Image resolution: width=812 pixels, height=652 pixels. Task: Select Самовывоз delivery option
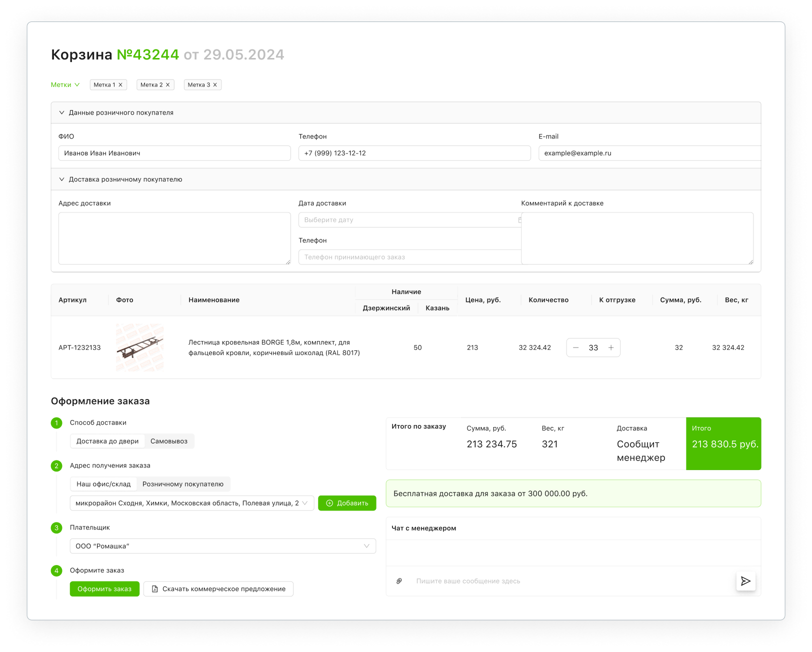coord(169,441)
